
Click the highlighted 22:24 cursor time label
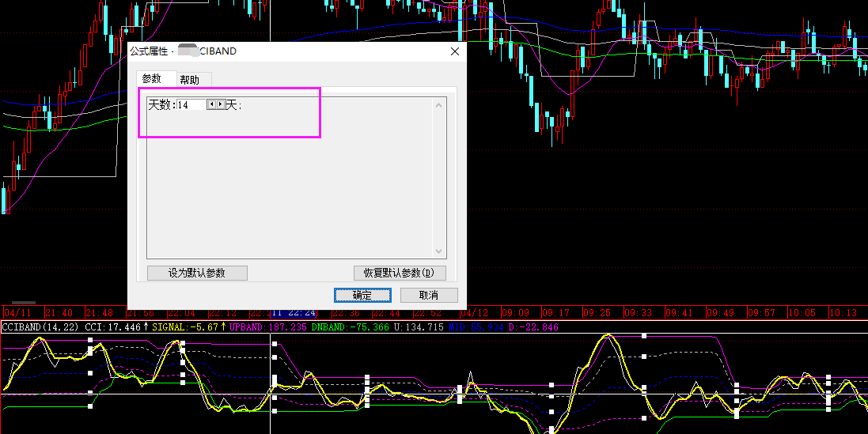[x=294, y=314]
